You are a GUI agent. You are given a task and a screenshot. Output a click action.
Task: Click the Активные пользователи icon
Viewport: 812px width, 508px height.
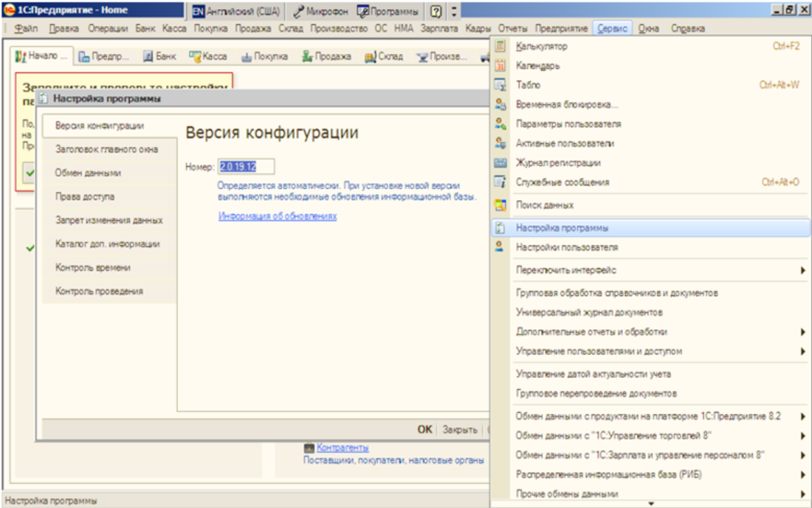500,143
